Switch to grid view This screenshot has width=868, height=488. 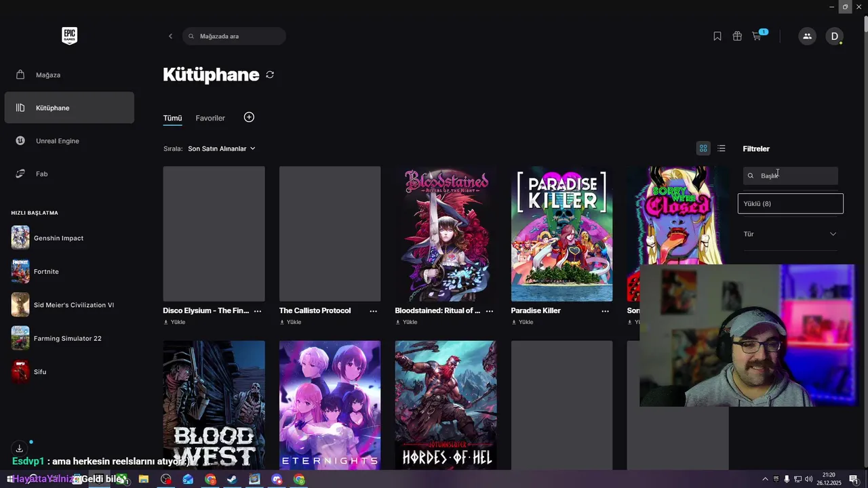[703, 148]
